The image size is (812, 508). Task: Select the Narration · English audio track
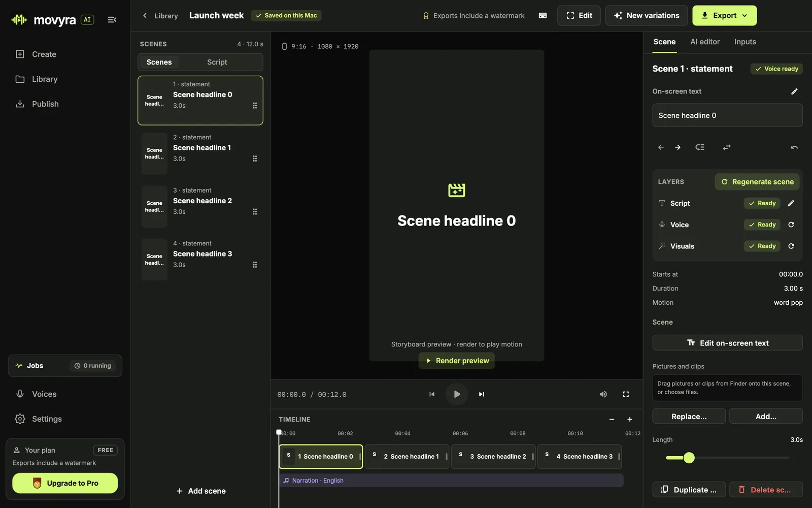(451, 481)
